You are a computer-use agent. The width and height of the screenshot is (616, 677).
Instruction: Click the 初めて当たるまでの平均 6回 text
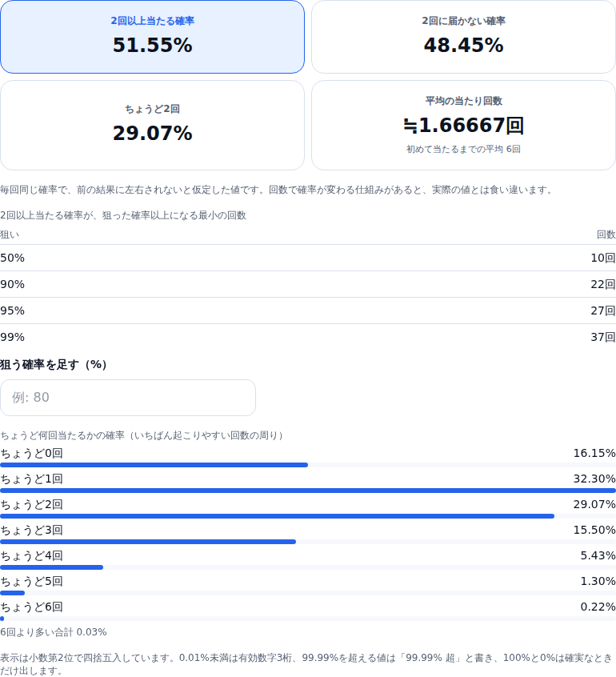coord(463,149)
